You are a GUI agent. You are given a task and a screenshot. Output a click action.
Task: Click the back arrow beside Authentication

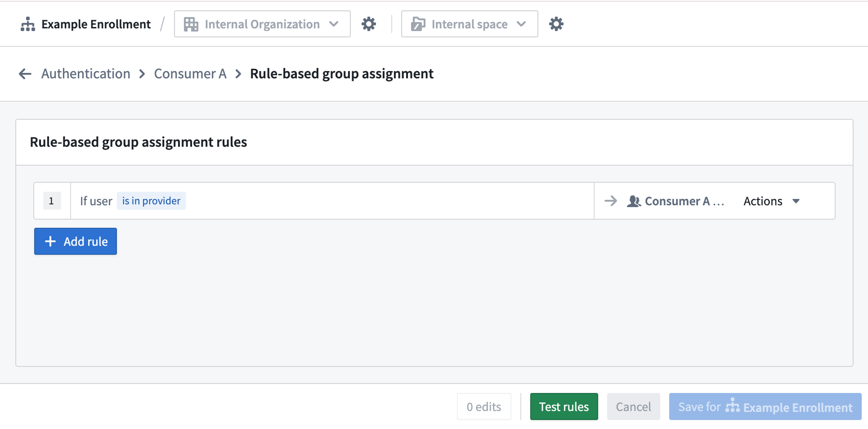pyautogui.click(x=25, y=74)
